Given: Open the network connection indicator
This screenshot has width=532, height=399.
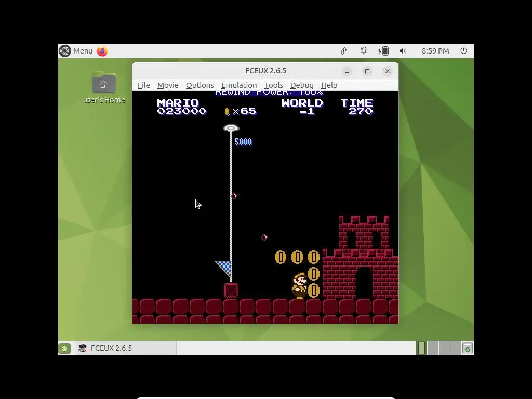Looking at the screenshot, I should tap(344, 51).
